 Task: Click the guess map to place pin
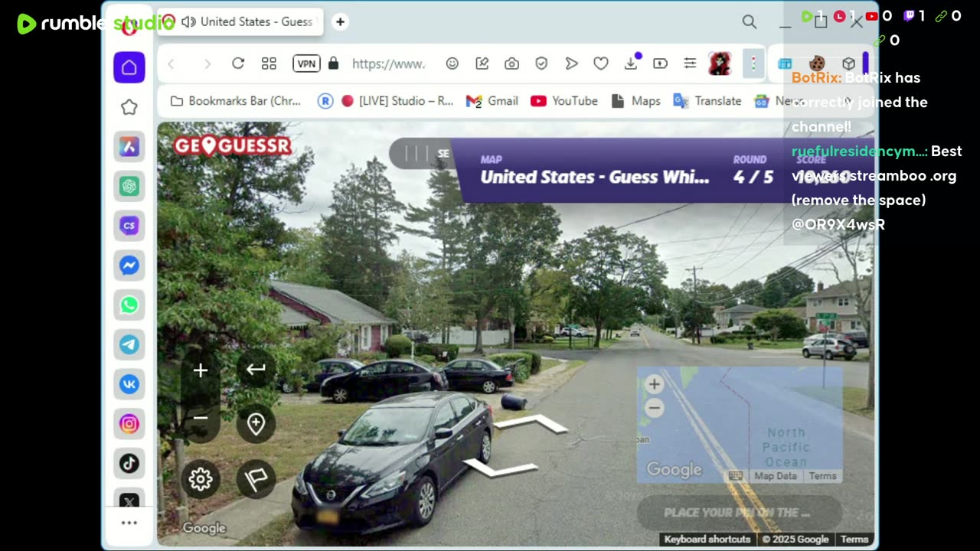[x=740, y=425]
